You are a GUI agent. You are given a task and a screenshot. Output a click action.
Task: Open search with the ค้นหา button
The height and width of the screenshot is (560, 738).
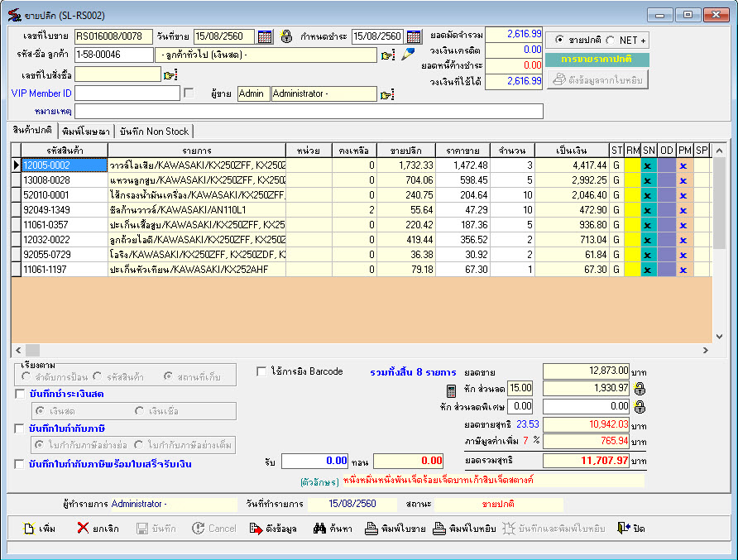[333, 529]
